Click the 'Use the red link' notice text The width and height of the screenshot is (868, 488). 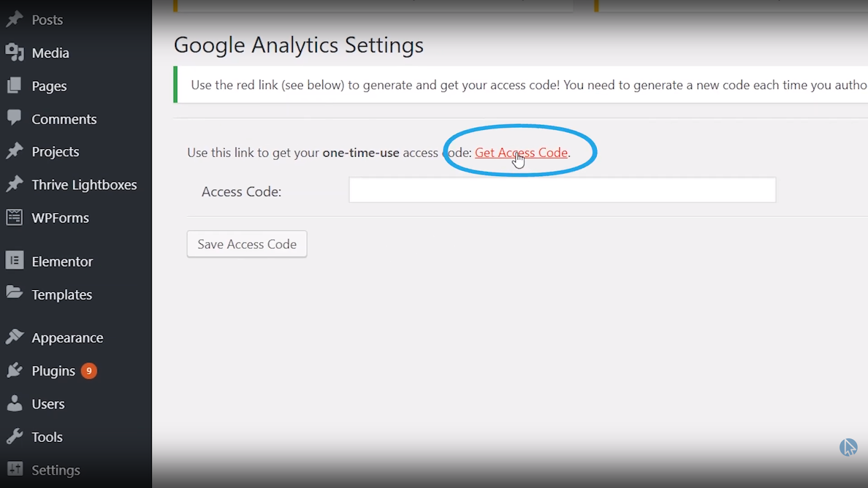pyautogui.click(x=529, y=85)
